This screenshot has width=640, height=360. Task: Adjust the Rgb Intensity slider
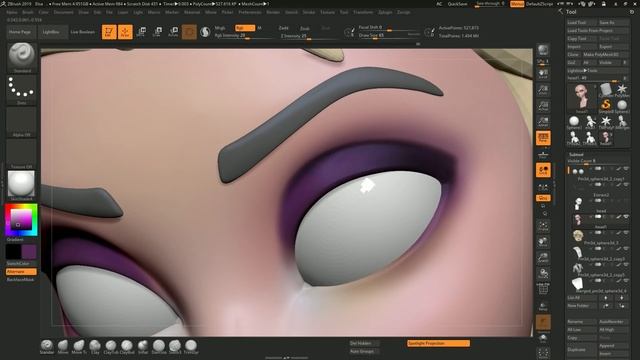tap(244, 36)
